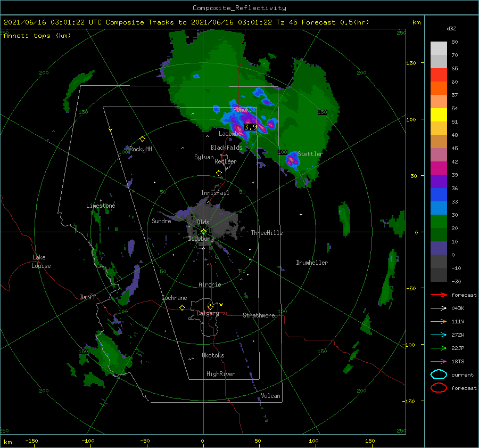This screenshot has height=448, width=479.
Task: Click the Airdrie label
Action: (x=210, y=284)
